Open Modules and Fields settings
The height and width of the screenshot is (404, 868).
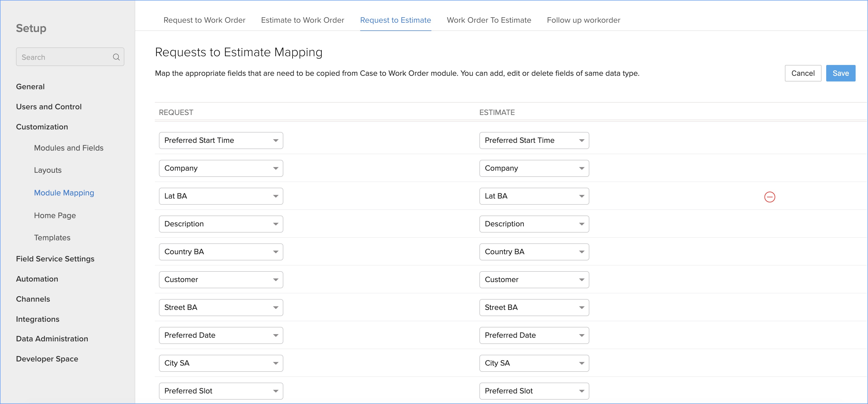click(69, 148)
